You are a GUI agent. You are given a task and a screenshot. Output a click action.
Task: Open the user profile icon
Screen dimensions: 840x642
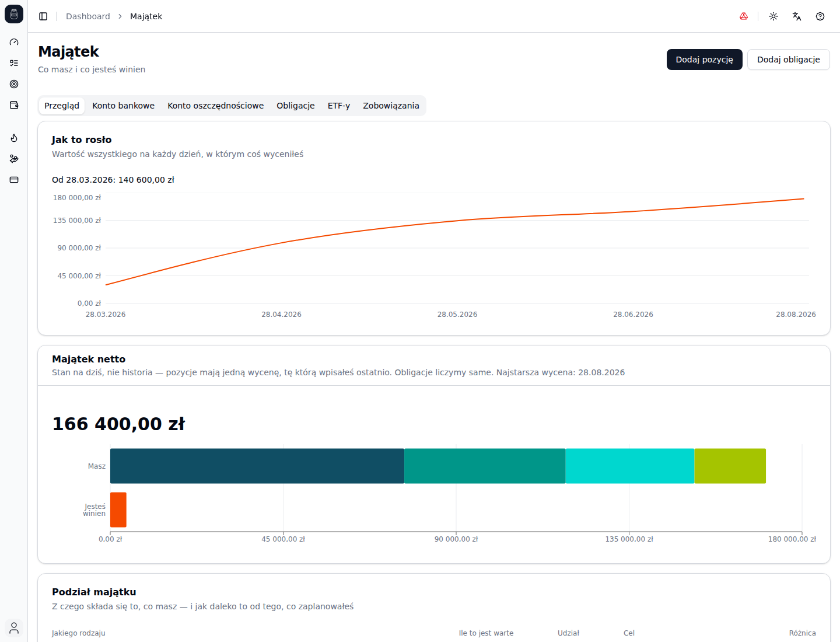coord(14,628)
